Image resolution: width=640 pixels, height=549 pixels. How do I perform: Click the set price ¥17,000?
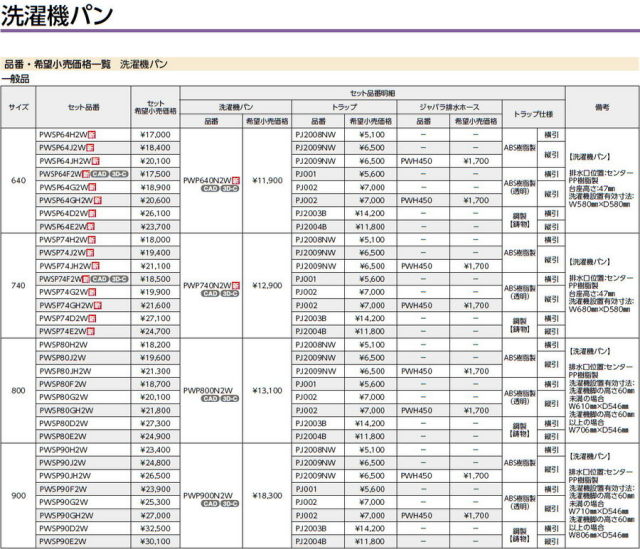click(155, 135)
